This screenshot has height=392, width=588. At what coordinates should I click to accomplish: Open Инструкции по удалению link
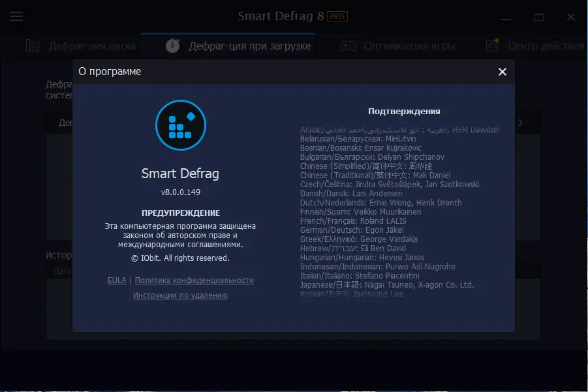pos(181,295)
